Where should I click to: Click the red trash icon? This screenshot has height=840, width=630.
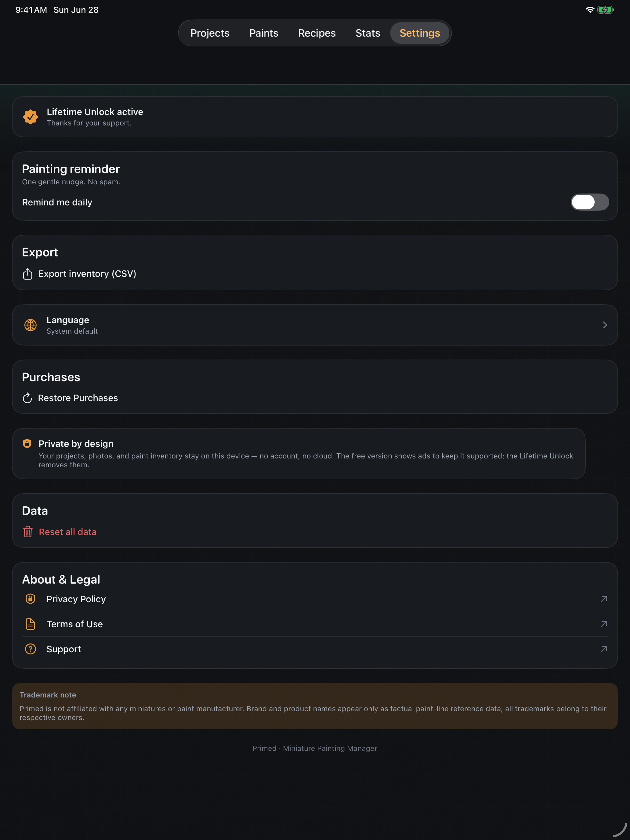click(x=28, y=532)
